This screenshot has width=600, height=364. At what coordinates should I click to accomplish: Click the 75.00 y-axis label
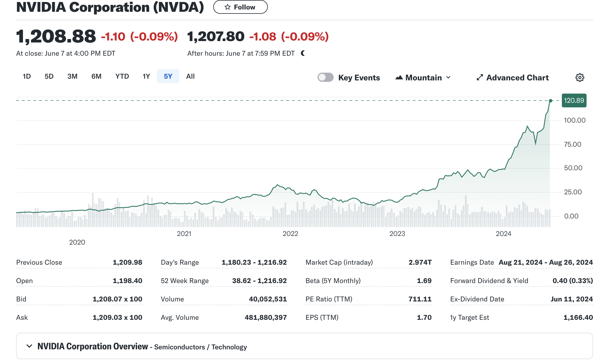tap(572, 144)
